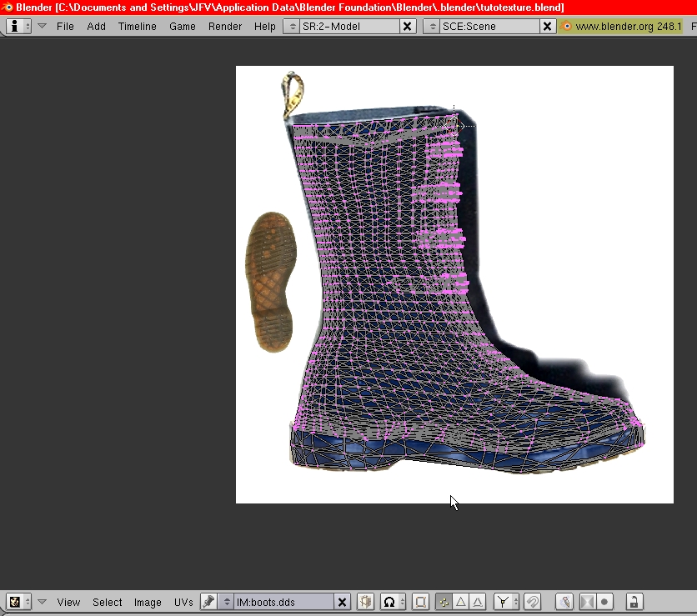Delete the current scene with X
Screen dimensions: 697x616
point(547,26)
